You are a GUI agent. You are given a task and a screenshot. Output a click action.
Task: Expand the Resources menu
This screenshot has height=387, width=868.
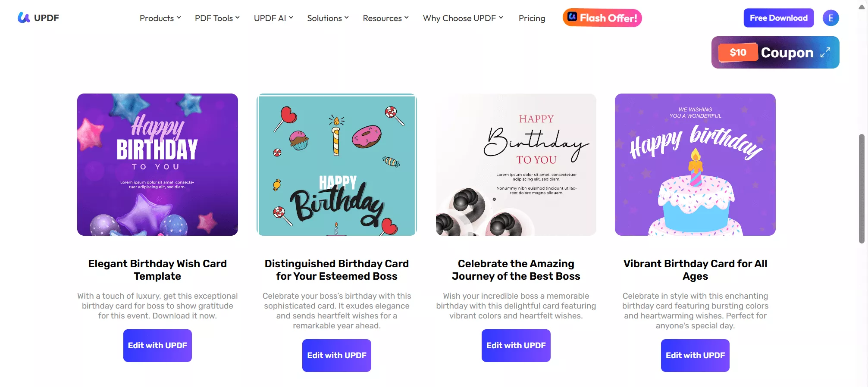(385, 18)
